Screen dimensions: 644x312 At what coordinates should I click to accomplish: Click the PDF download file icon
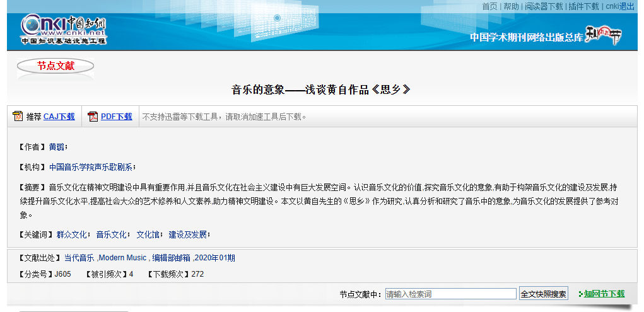click(x=93, y=117)
